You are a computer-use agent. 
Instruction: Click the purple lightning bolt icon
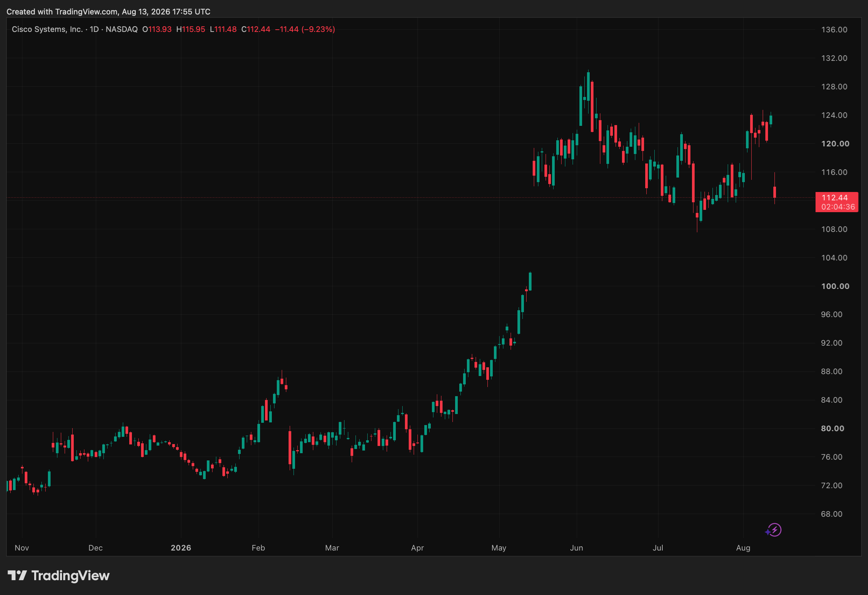tap(773, 530)
